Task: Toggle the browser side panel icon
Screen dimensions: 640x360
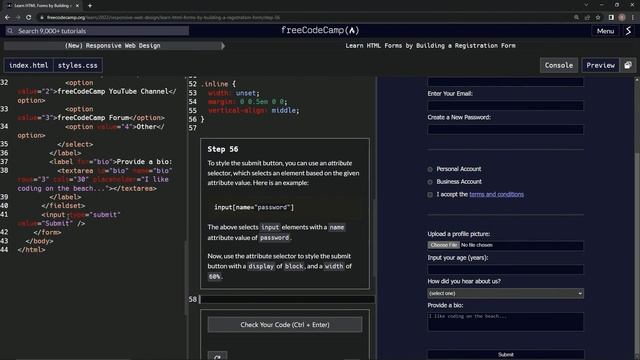Action: tap(611, 18)
